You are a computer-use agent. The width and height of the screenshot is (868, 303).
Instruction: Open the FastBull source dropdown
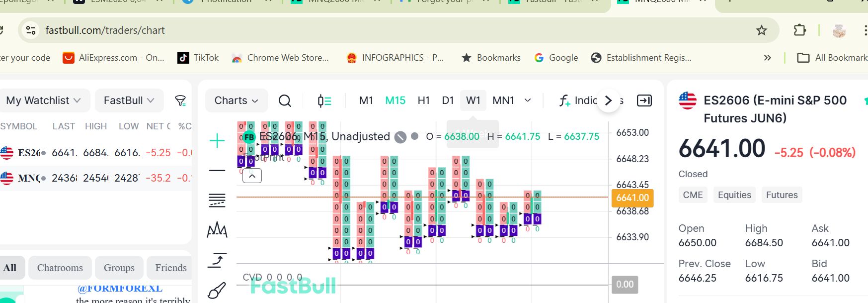coord(129,101)
